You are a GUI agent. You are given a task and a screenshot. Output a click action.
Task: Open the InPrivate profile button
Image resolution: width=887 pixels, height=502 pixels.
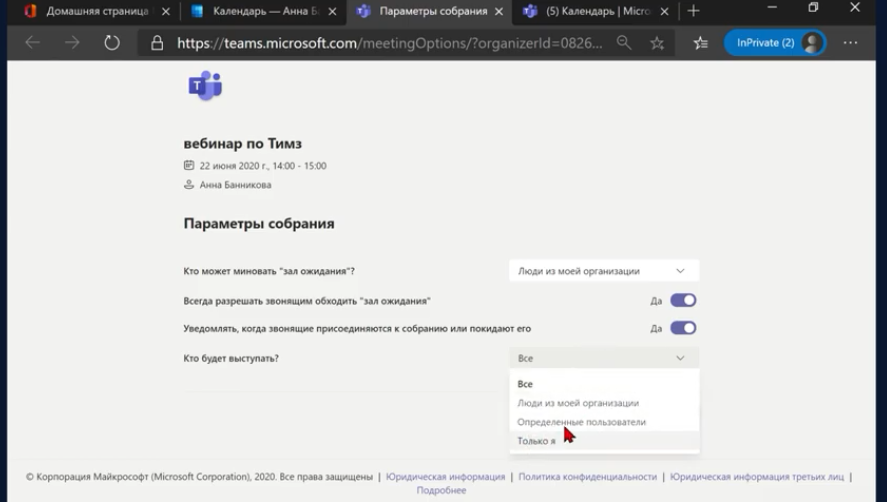coord(775,43)
